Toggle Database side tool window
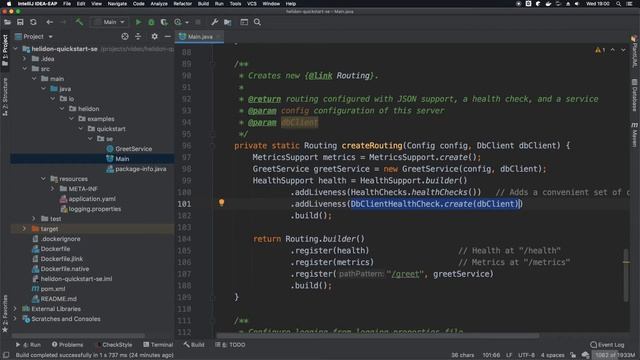Screen dimensions: 640x360 pos(635,96)
